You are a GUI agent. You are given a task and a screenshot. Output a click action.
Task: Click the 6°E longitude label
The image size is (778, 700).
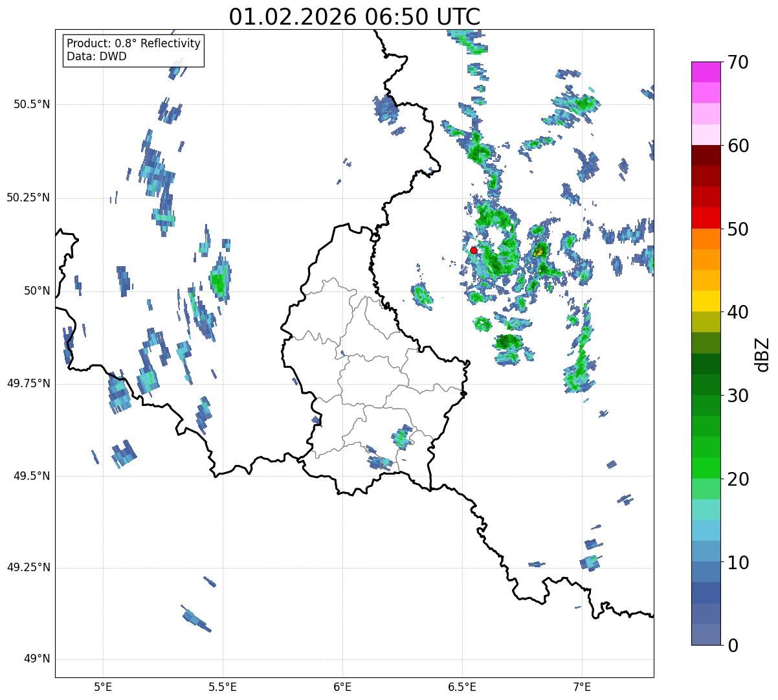(342, 686)
